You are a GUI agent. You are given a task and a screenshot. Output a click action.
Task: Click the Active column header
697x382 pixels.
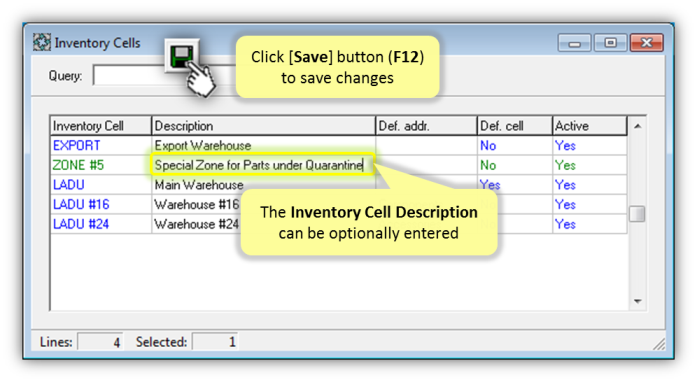(x=590, y=126)
